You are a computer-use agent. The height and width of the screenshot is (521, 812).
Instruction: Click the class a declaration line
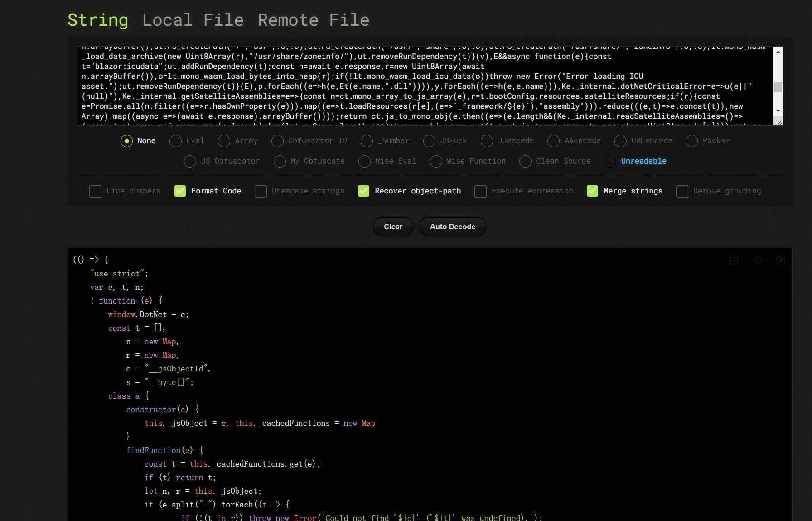(129, 396)
